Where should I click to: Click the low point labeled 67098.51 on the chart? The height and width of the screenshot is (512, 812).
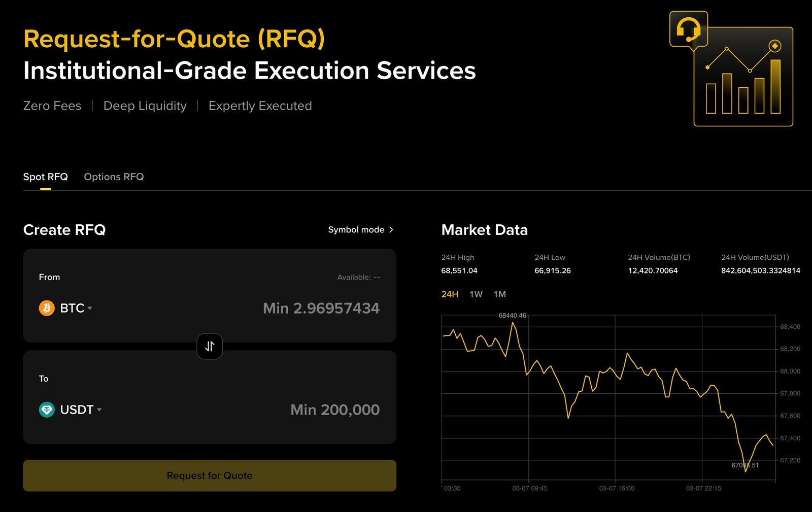pyautogui.click(x=744, y=464)
